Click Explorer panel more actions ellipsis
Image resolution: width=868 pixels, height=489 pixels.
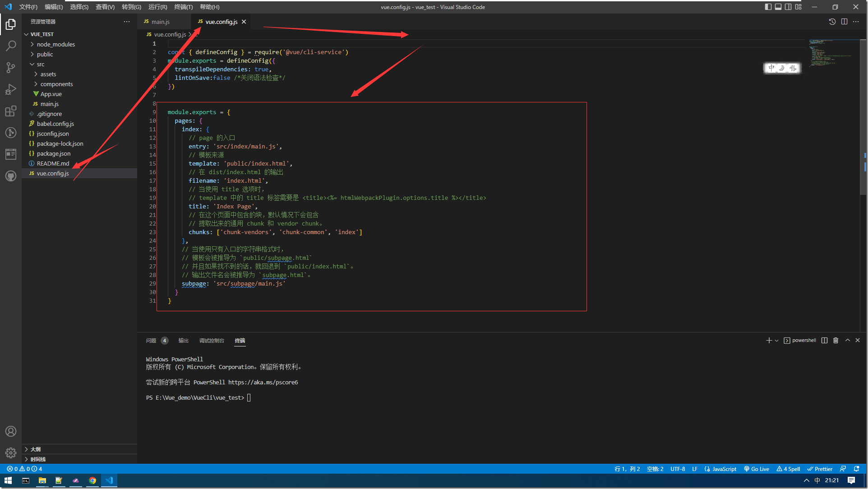pos(127,22)
